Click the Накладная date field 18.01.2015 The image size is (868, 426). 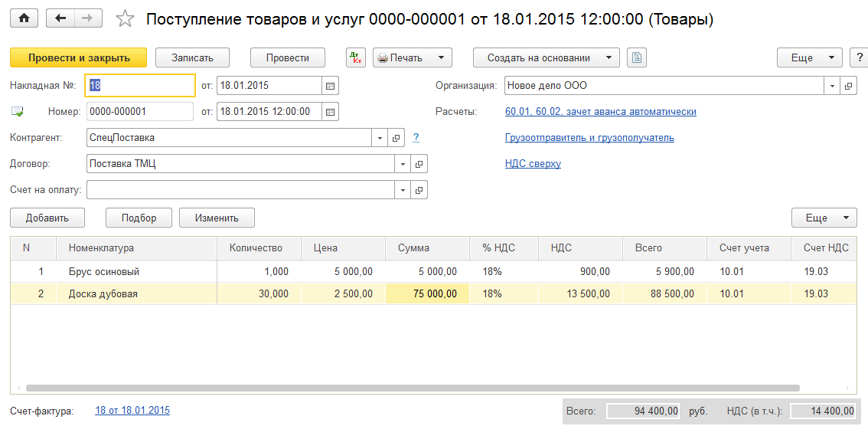(269, 86)
